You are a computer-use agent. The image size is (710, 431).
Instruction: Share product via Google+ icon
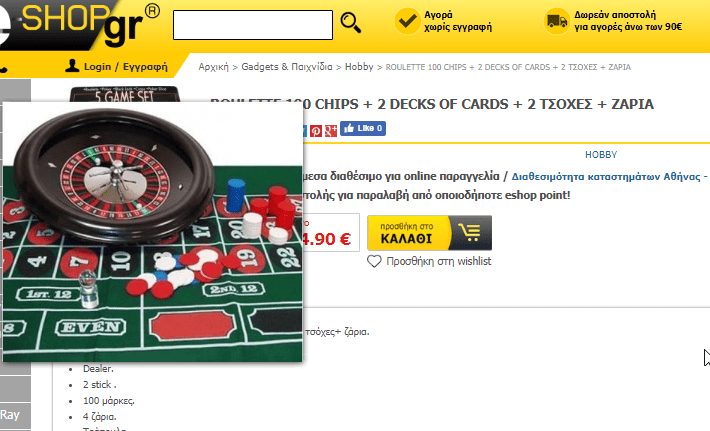coord(331,131)
